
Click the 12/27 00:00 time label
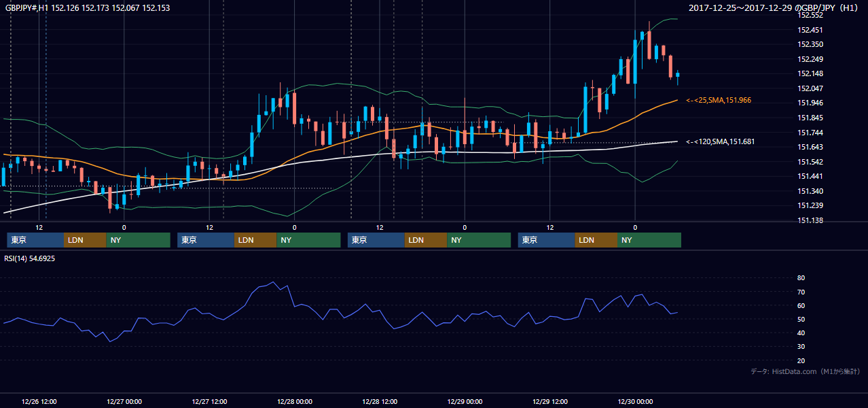[x=124, y=401]
